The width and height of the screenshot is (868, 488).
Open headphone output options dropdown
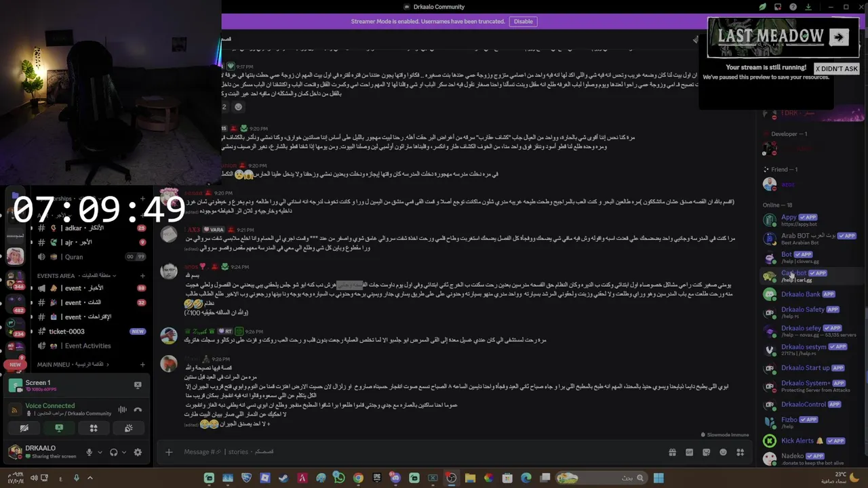coord(125,452)
